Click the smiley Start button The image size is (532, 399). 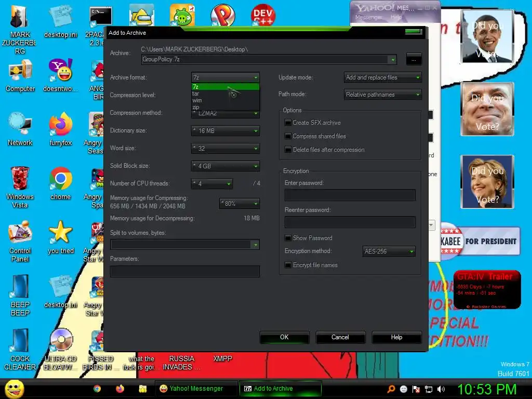(14, 389)
